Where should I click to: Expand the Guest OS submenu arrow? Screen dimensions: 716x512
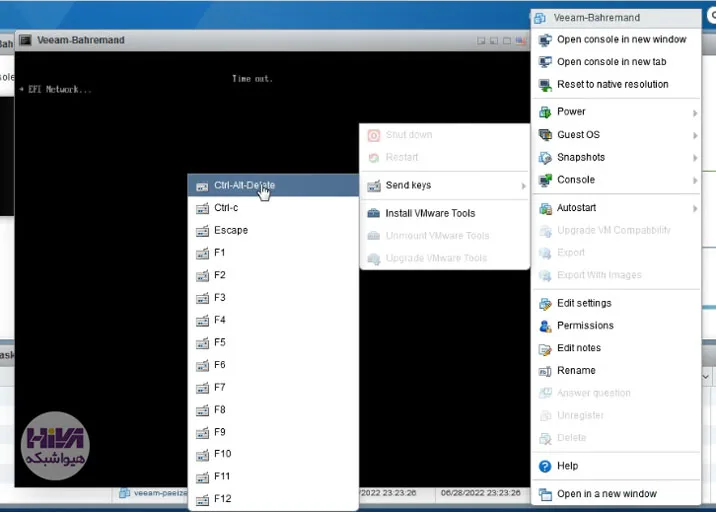point(695,136)
